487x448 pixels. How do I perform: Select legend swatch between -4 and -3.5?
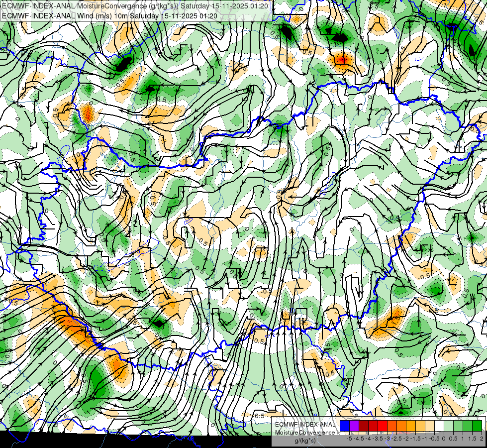(x=373, y=426)
